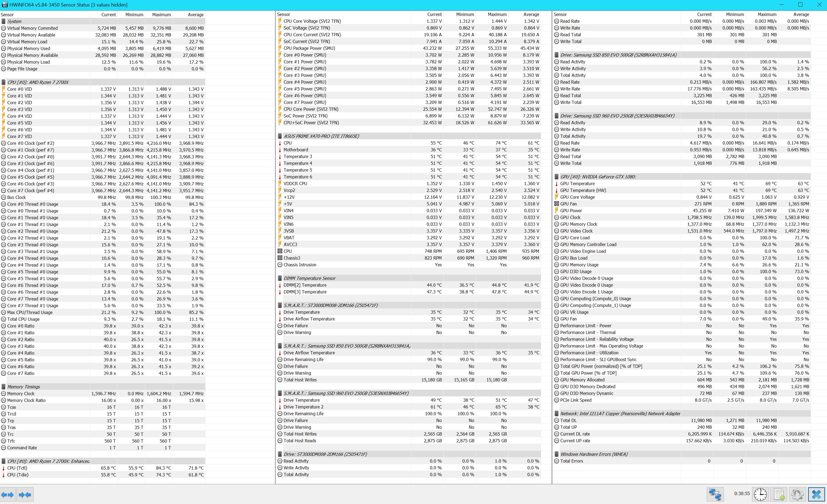Select the CPU (Tctl) temperature row
The image size is (827, 504).
point(17,468)
